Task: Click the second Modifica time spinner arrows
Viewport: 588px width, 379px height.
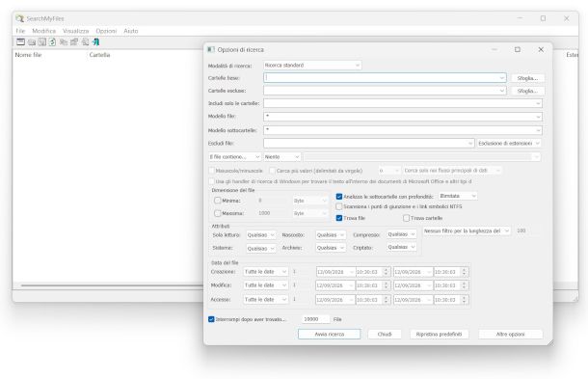Action: [x=465, y=285]
